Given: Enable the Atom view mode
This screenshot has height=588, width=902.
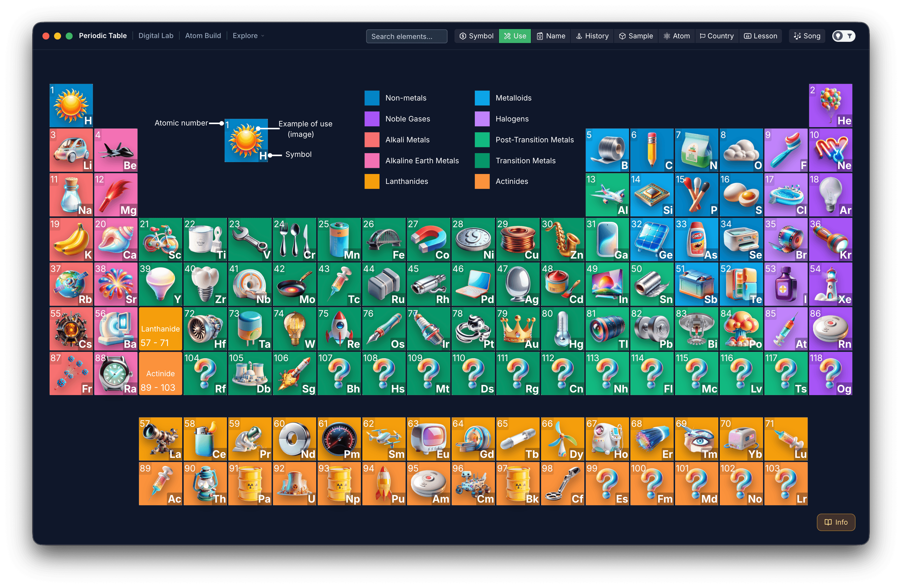Looking at the screenshot, I should click(x=676, y=36).
